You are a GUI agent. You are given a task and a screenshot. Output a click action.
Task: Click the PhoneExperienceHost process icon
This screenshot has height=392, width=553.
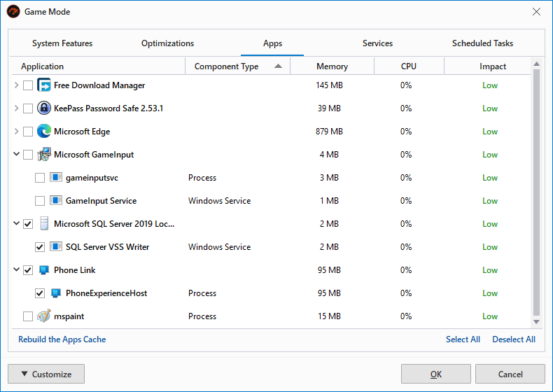[56, 293]
